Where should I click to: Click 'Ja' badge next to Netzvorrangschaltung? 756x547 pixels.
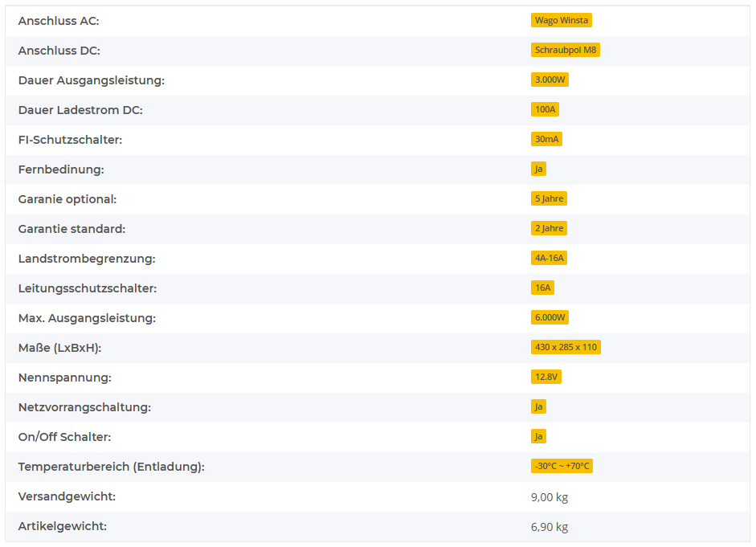point(538,406)
